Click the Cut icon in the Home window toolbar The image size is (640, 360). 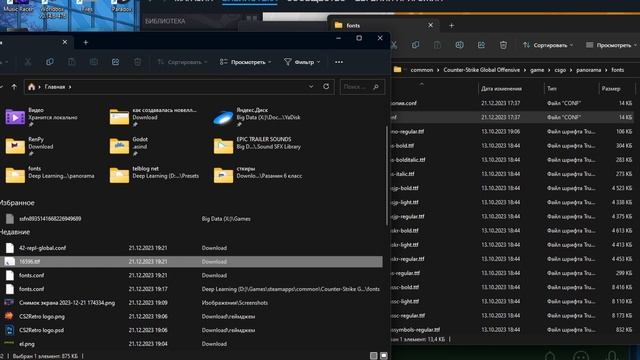click(28, 62)
